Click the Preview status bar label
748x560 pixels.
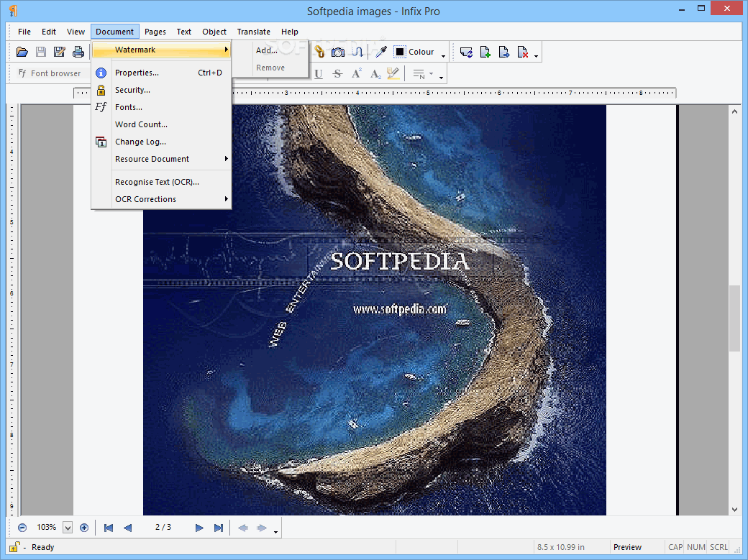pos(627,547)
